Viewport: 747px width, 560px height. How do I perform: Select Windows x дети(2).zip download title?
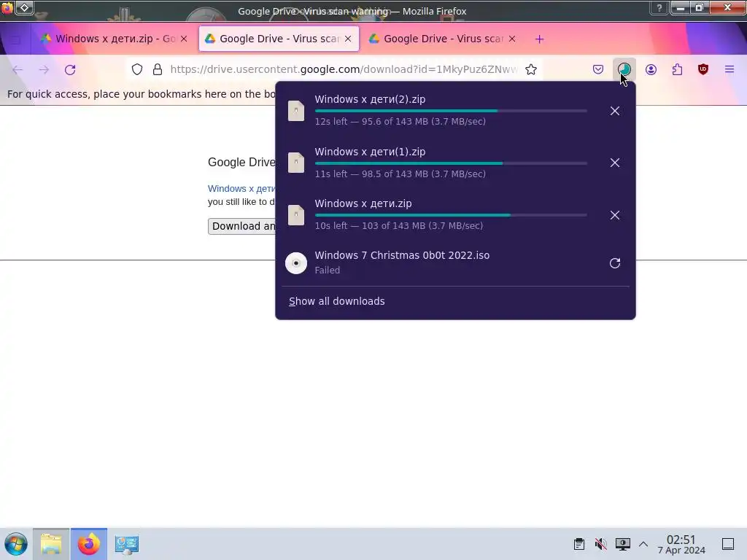point(370,99)
